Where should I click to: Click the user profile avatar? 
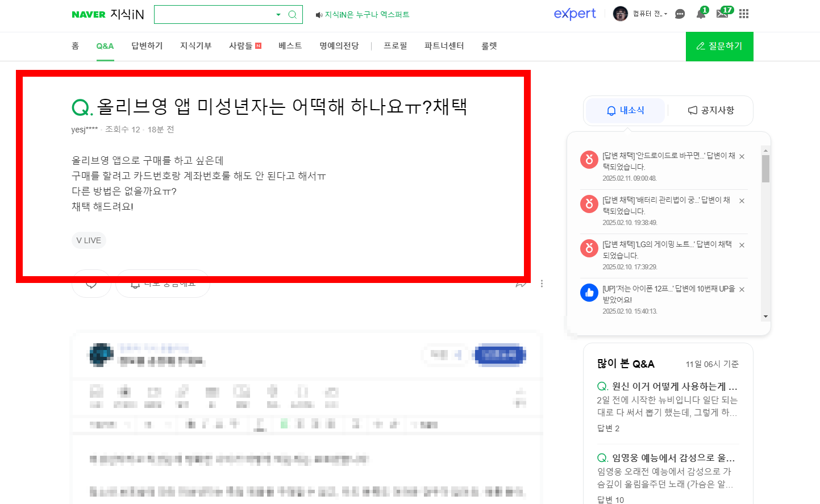[x=621, y=14]
